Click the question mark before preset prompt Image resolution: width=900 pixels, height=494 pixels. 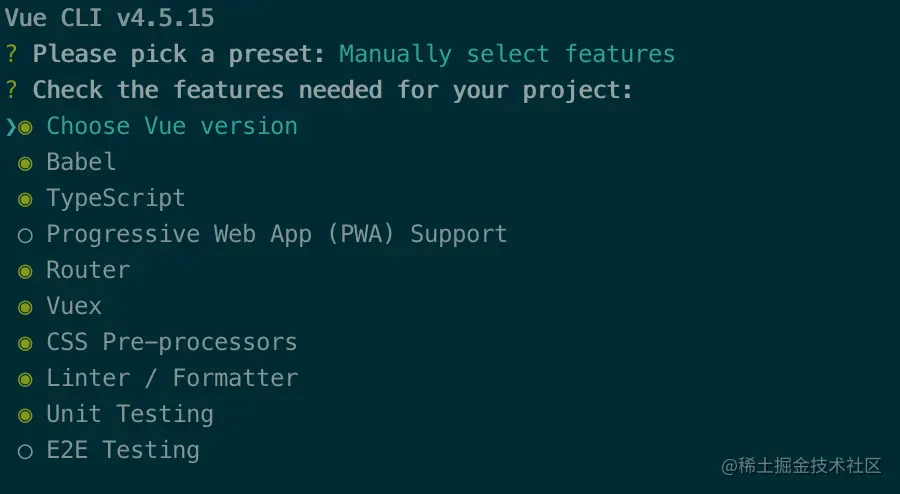(x=11, y=54)
